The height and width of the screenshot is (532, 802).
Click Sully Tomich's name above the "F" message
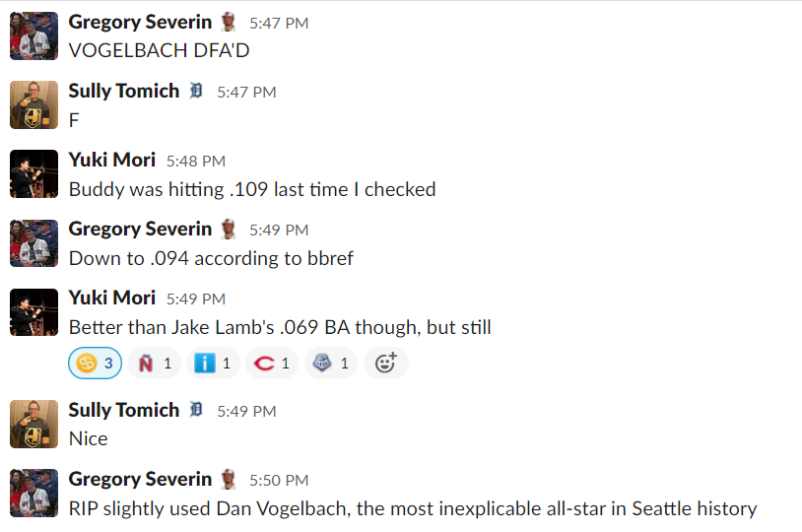(x=123, y=91)
